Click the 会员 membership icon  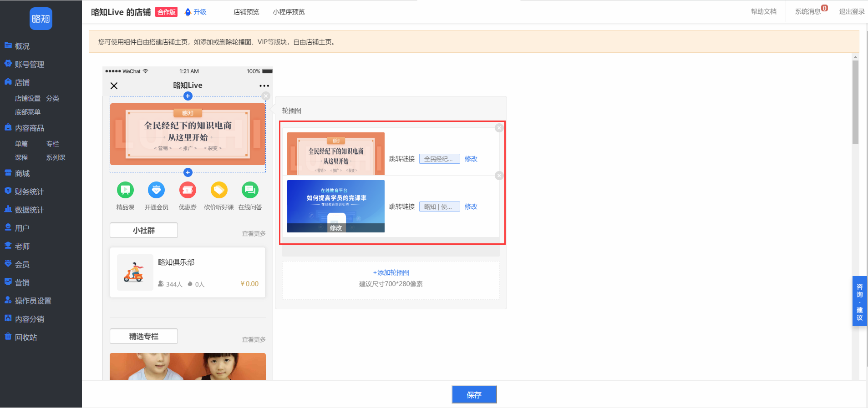point(8,264)
